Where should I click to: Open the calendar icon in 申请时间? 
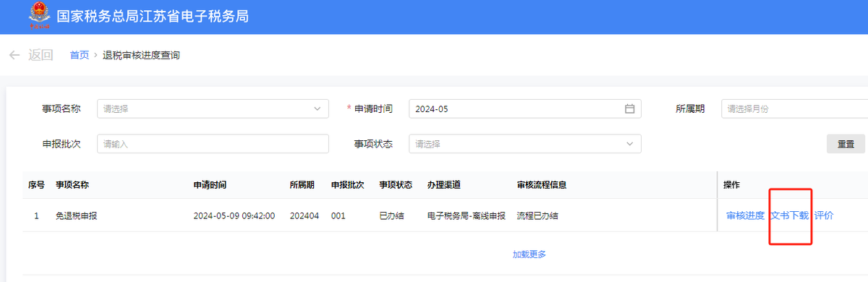[x=629, y=109]
